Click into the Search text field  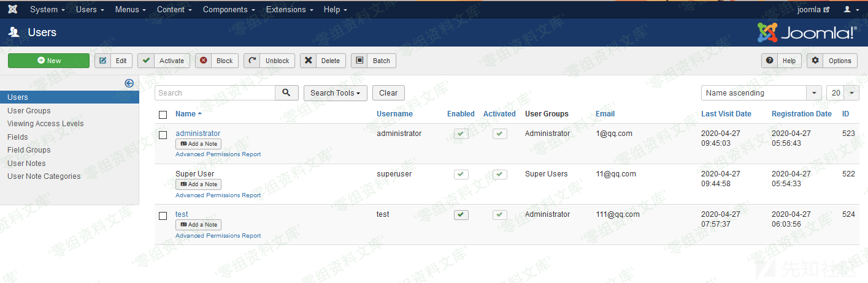pos(215,93)
